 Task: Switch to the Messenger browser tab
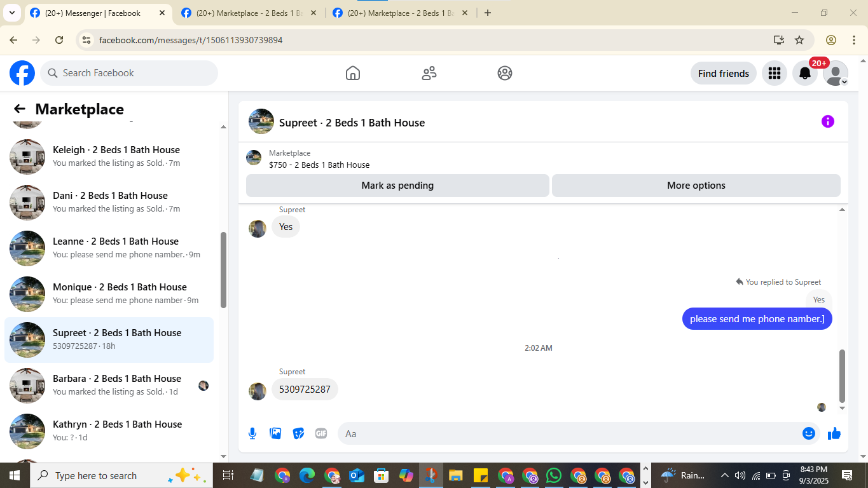tap(99, 13)
